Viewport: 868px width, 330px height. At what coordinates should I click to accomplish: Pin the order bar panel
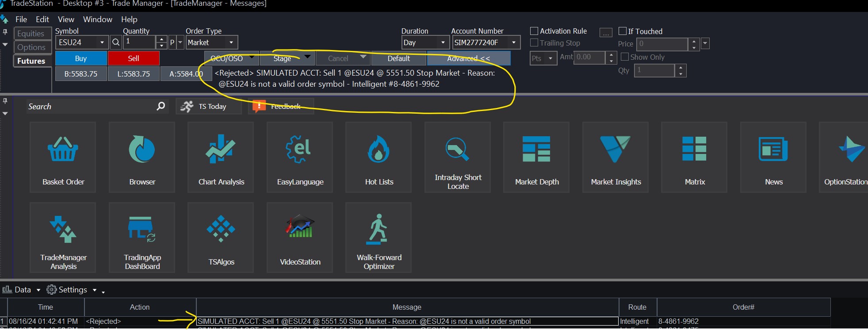pos(5,32)
